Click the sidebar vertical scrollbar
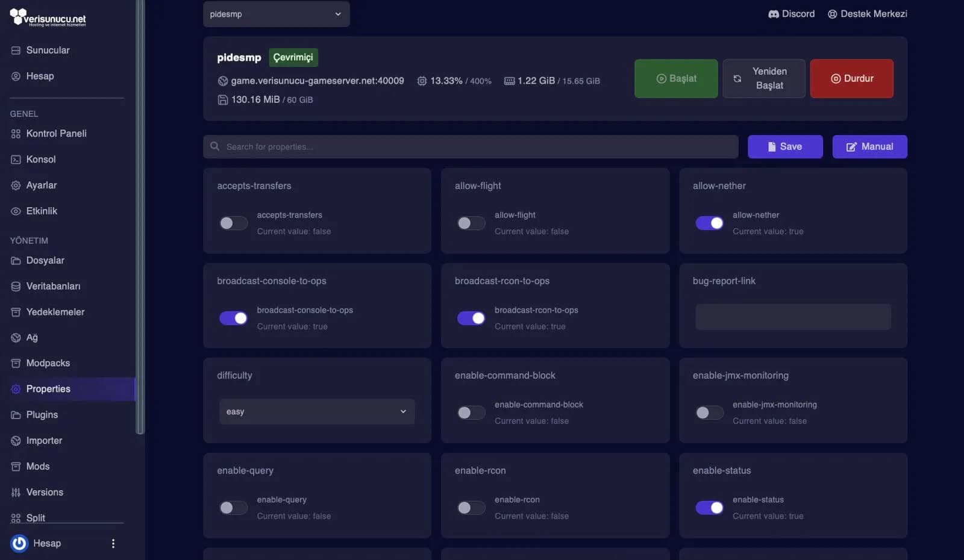Screen dimensions: 964x560 140,217
